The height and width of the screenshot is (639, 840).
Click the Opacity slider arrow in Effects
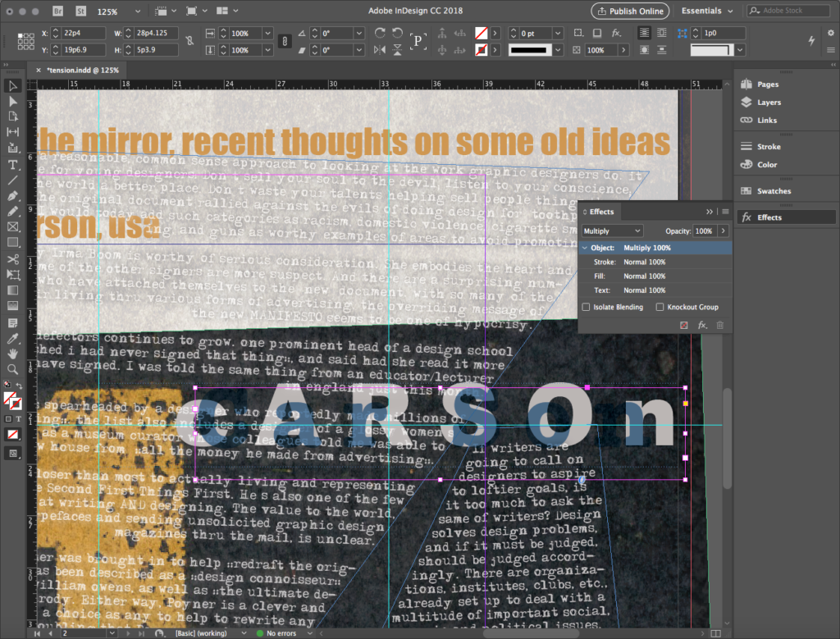724,231
